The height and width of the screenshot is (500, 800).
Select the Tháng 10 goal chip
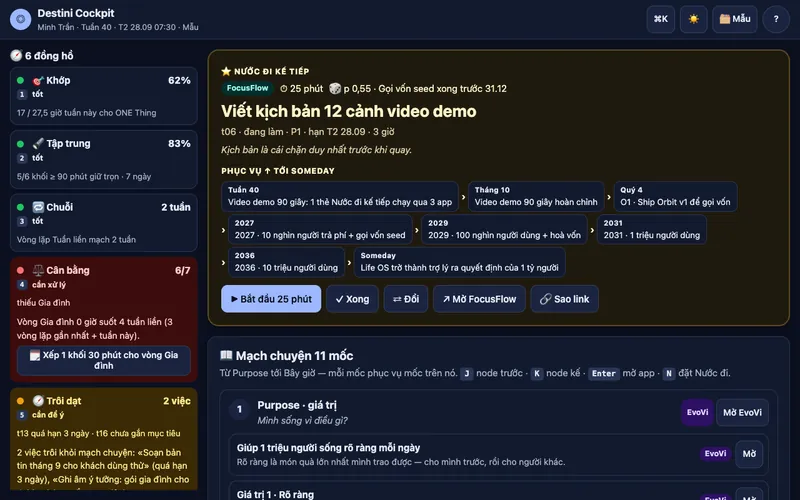point(536,196)
